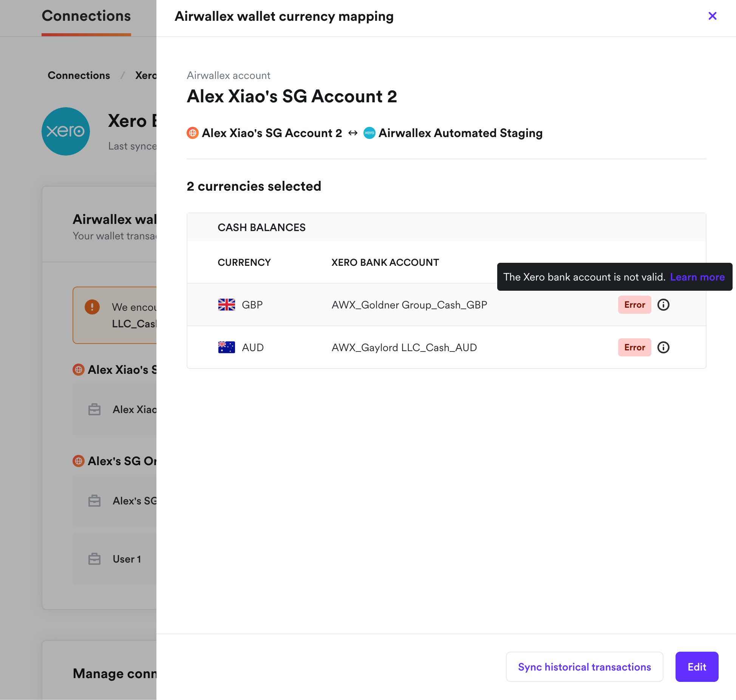Click the AUD currency label
The width and height of the screenshot is (736, 700).
[x=252, y=347]
